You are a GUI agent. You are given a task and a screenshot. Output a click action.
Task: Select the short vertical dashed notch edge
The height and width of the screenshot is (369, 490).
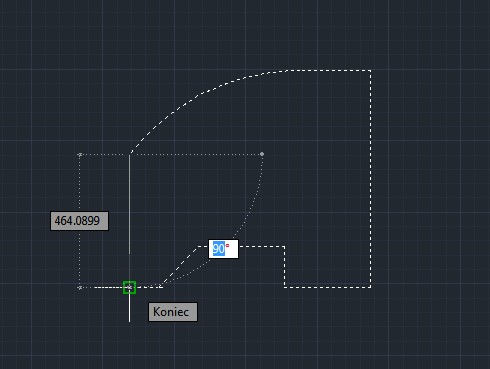284,267
